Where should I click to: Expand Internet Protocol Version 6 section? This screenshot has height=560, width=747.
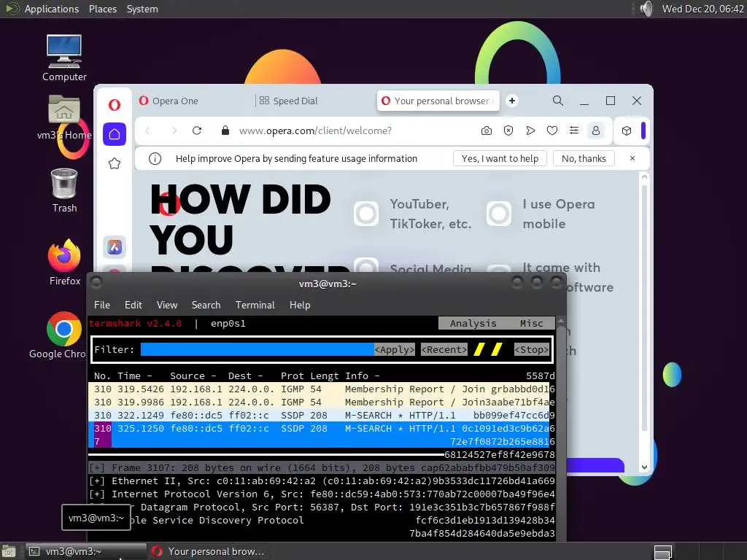(x=97, y=494)
